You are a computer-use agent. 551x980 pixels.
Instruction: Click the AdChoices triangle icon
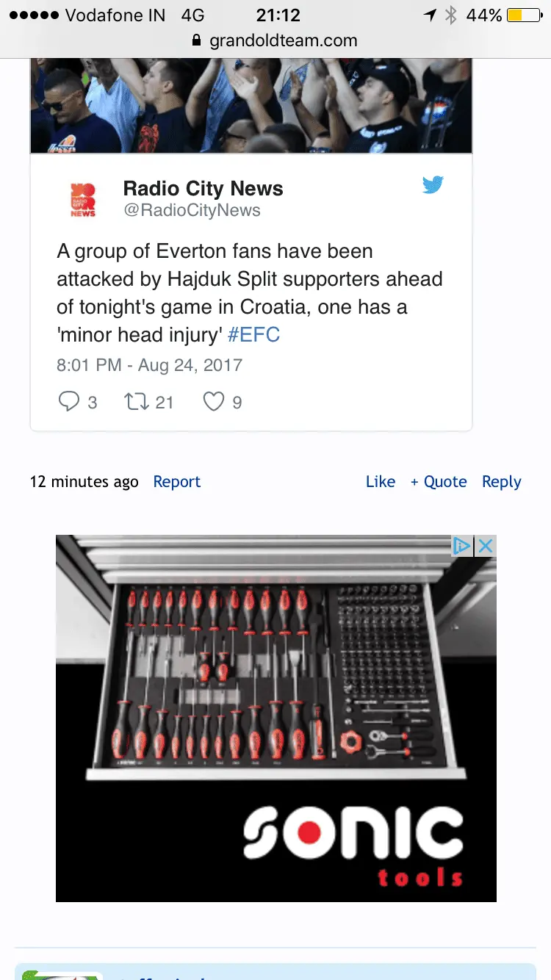tap(461, 546)
